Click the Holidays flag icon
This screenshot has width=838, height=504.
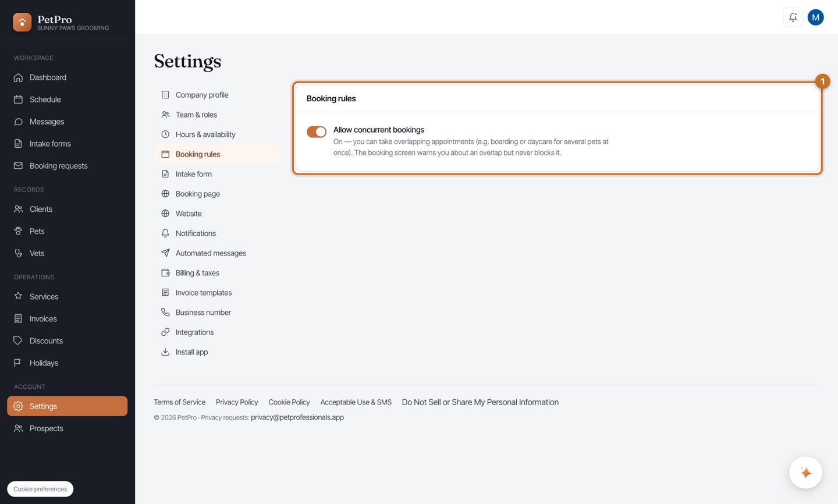(x=18, y=363)
